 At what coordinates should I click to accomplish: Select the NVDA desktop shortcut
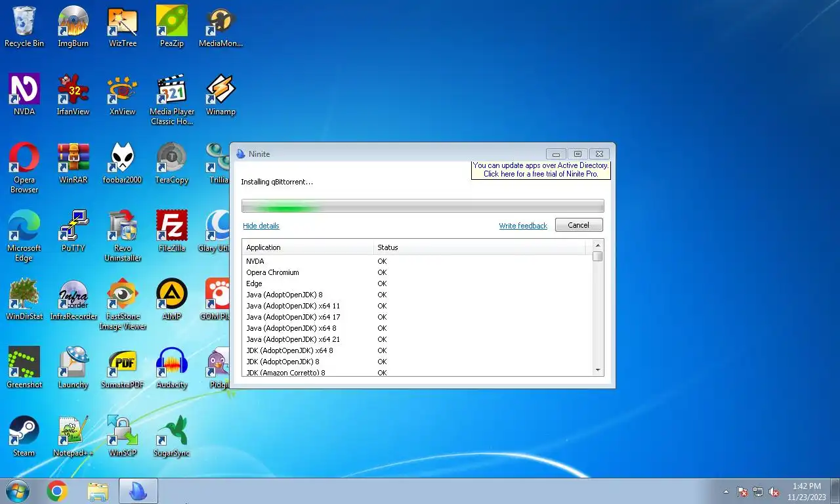click(24, 94)
